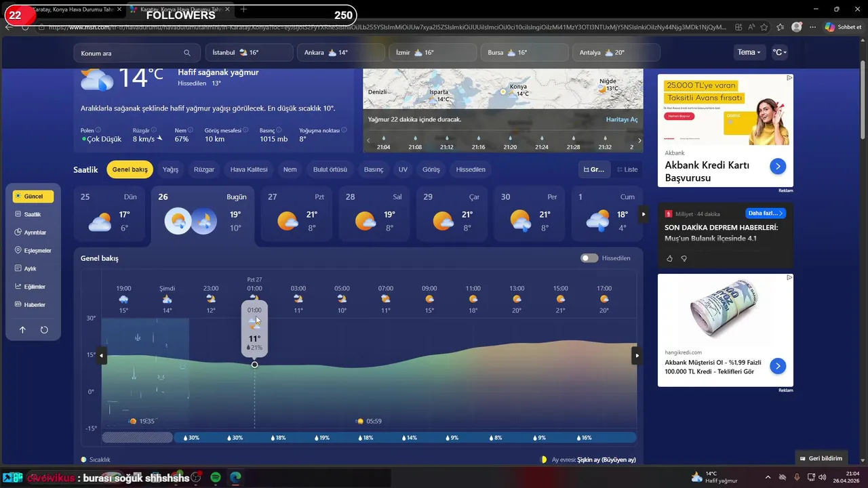Click the refresh icon in the sidebar

point(44,330)
